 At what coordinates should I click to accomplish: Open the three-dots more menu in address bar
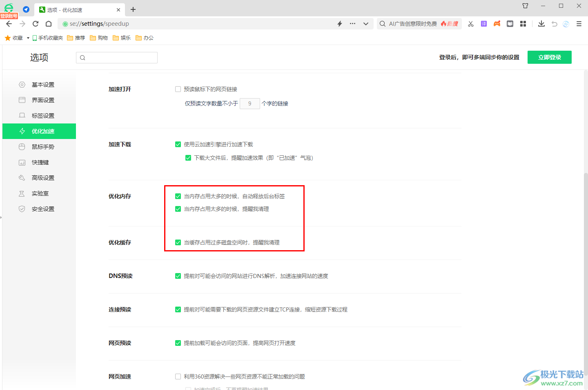coord(353,24)
